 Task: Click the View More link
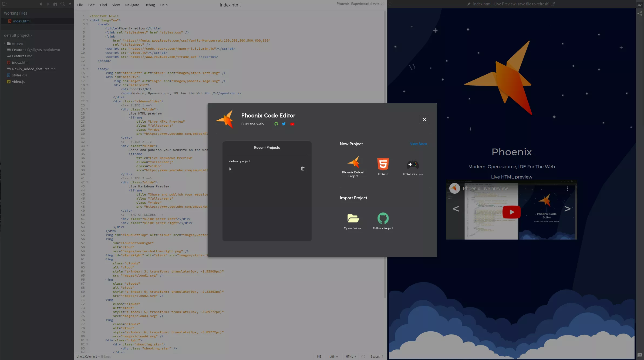(418, 144)
